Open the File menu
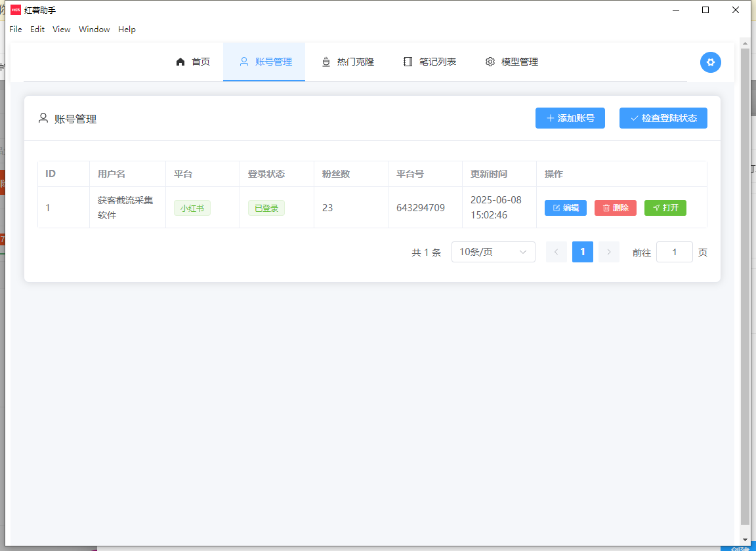 (x=16, y=30)
